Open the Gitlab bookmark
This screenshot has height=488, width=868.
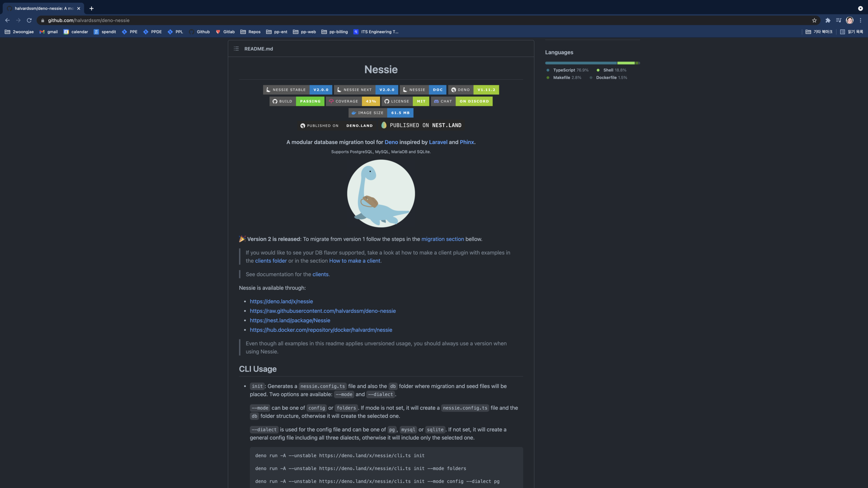225,32
